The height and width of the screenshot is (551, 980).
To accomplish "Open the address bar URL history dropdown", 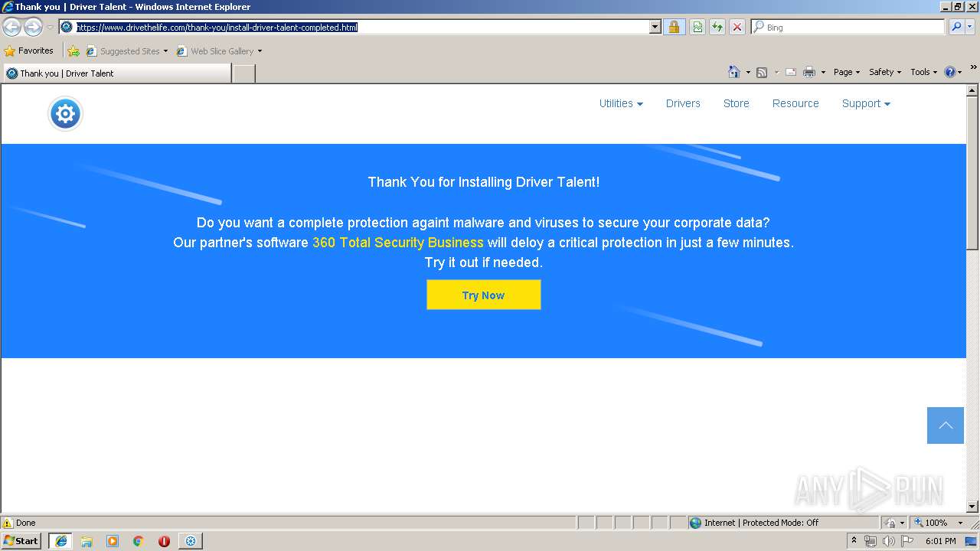I will 655,27.
